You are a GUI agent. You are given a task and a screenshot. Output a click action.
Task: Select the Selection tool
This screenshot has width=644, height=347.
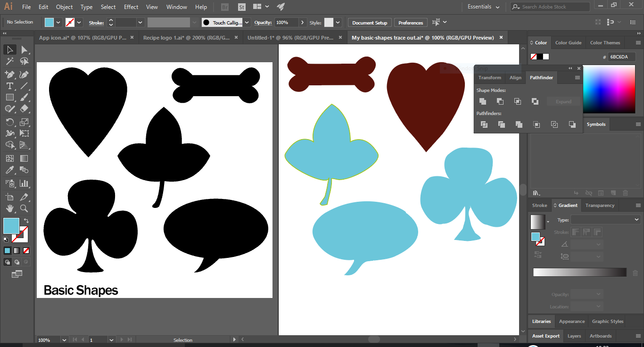(10, 49)
